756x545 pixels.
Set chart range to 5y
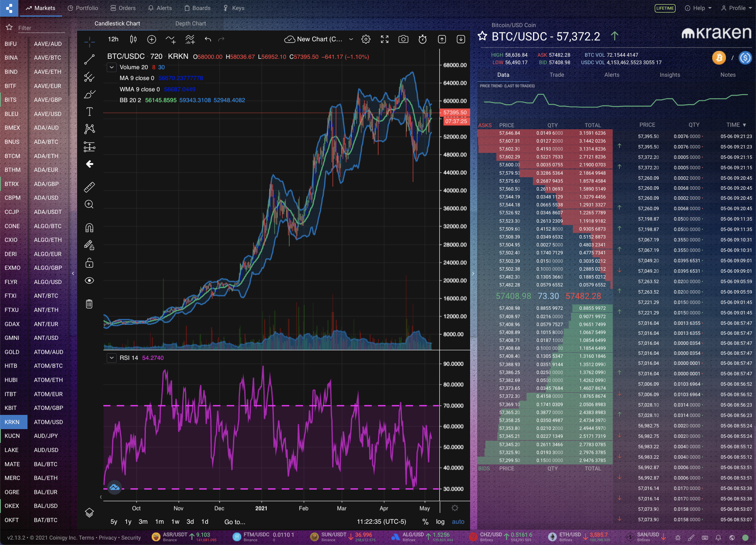(114, 522)
